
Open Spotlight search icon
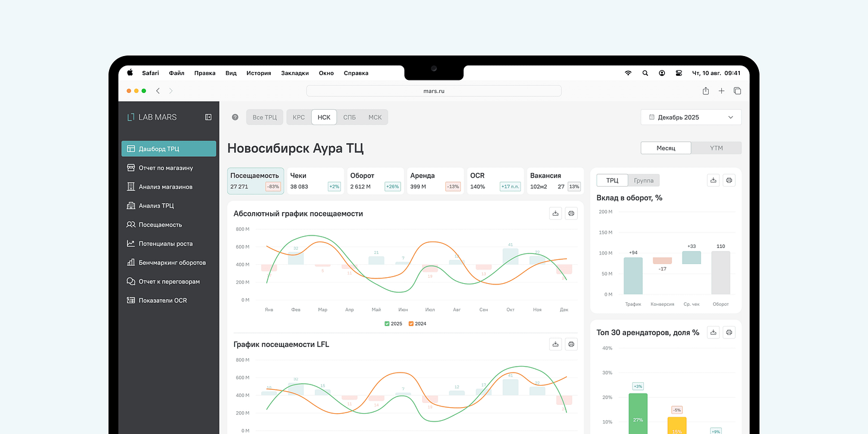[645, 73]
